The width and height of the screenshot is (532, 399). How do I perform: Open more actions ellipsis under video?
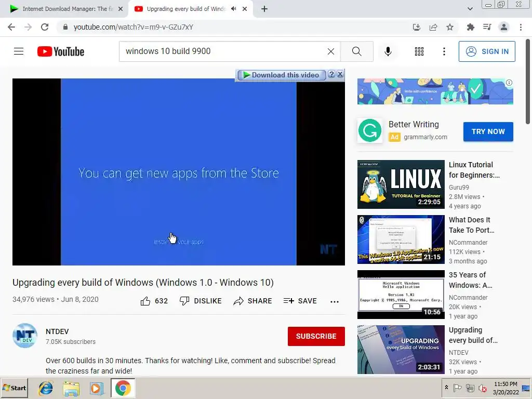coord(335,302)
